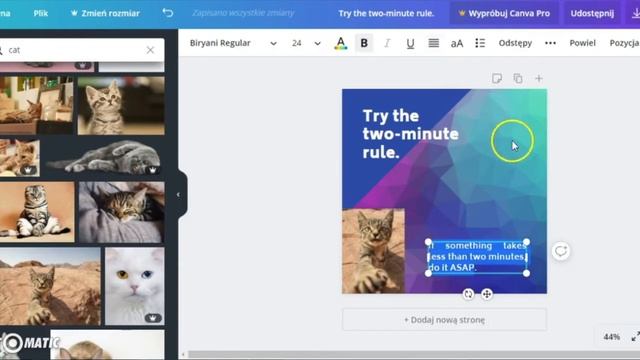Select the tabby kitten looking up photo
The height and width of the screenshot is (360, 640).
[x=121, y=106]
